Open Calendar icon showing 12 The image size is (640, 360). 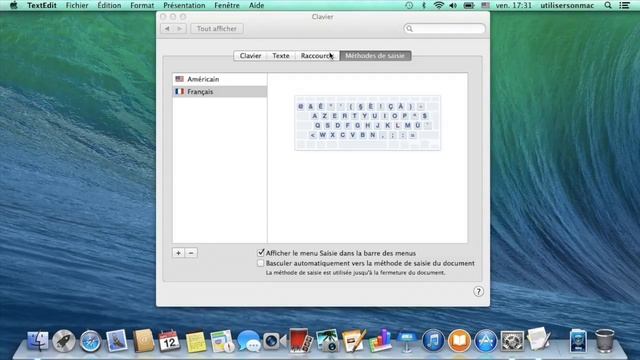(169, 341)
